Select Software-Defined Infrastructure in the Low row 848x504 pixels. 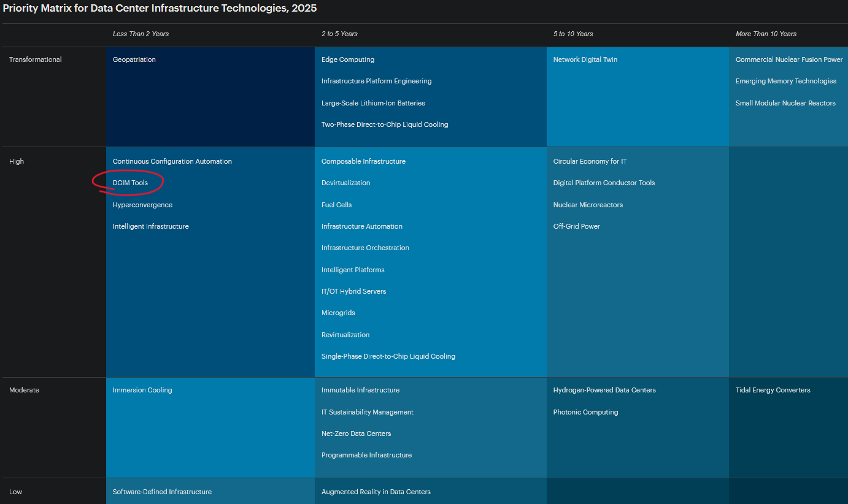pyautogui.click(x=161, y=492)
